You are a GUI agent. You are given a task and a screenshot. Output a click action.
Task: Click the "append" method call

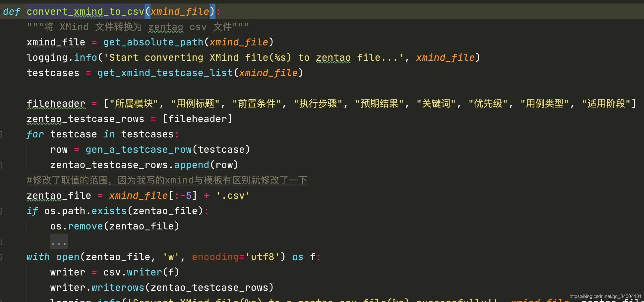point(192,165)
